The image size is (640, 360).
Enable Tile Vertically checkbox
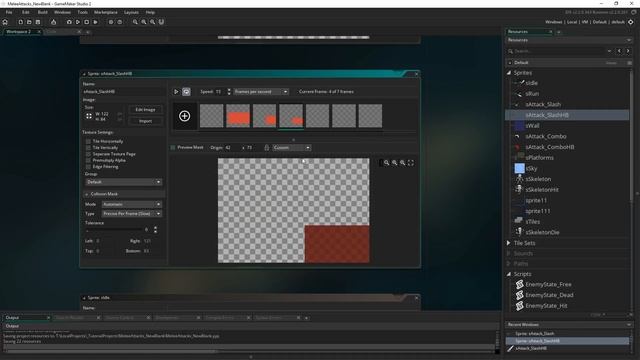click(88, 148)
